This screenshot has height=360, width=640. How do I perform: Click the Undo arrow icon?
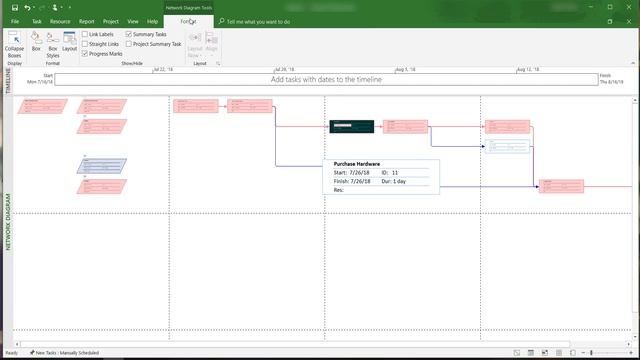pos(27,7)
